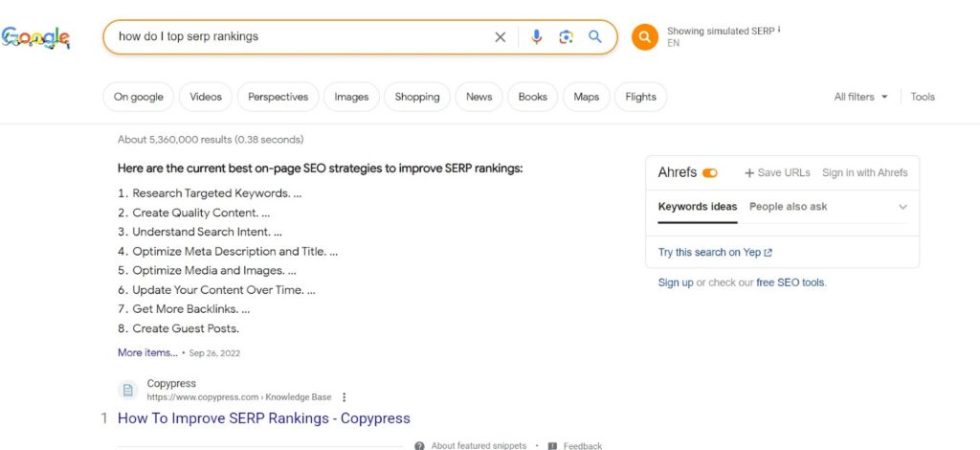
Task: Click 'Create Quality Content' list item
Action: (195, 213)
